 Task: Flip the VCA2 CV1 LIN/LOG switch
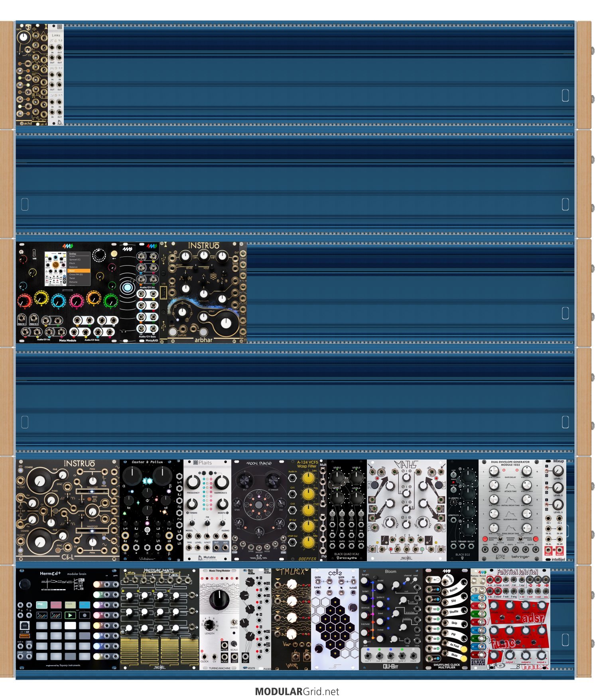(332, 514)
